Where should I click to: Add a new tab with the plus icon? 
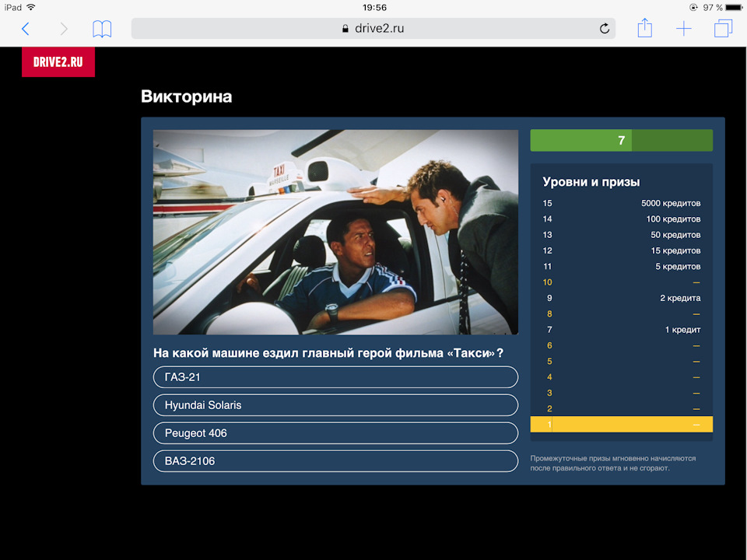point(684,29)
